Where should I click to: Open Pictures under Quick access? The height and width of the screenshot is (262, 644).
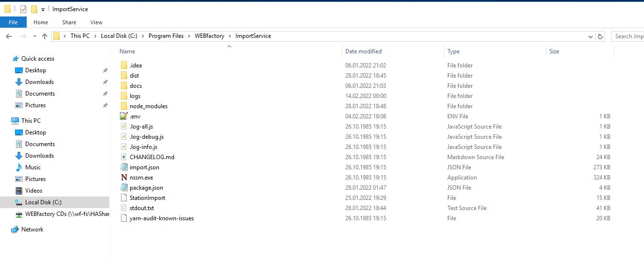point(35,105)
